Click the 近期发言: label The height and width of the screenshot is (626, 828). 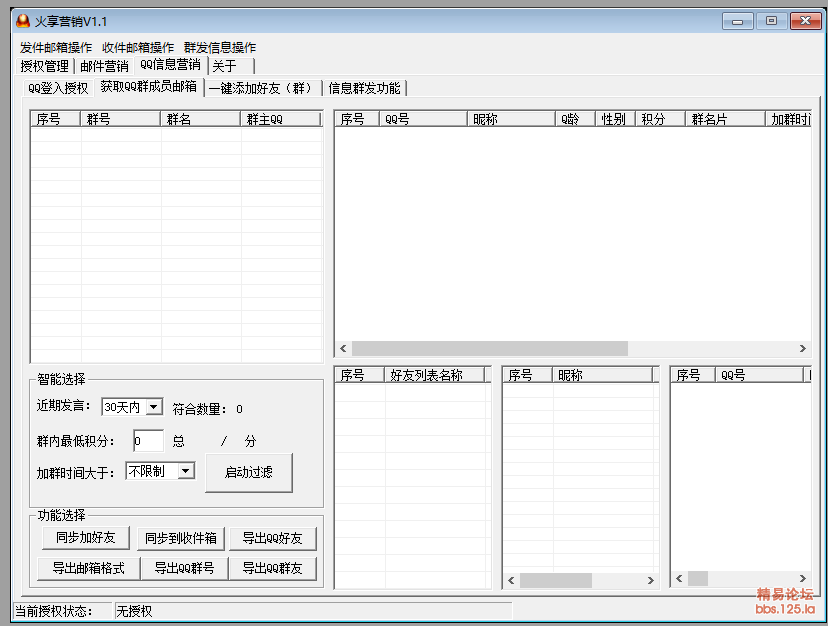tap(63, 406)
